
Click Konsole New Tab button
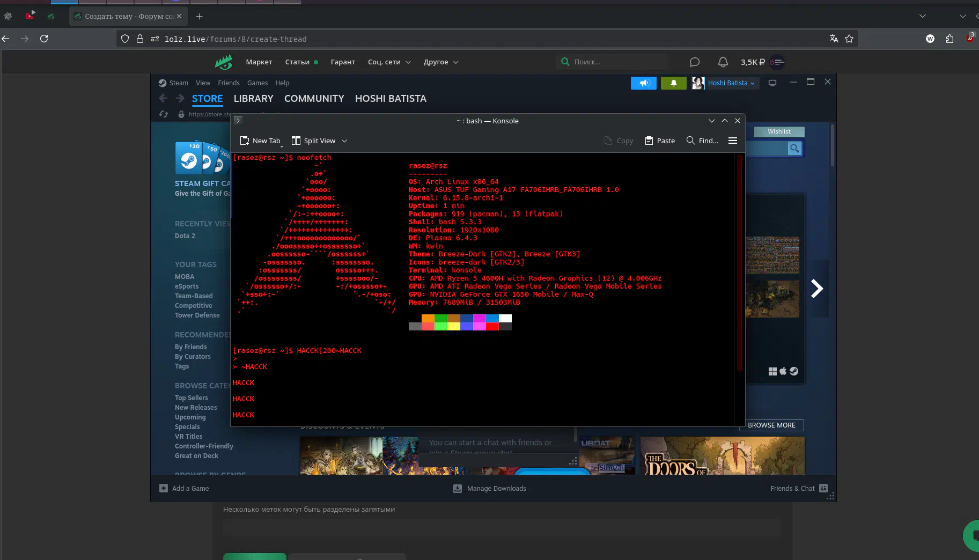(x=260, y=141)
